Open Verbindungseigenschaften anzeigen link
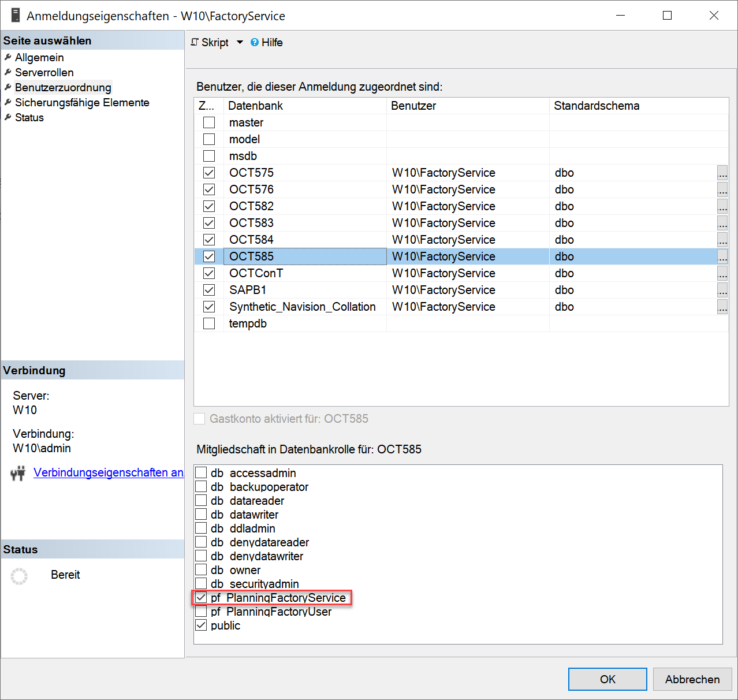Viewport: 738px width, 700px height. (x=109, y=472)
